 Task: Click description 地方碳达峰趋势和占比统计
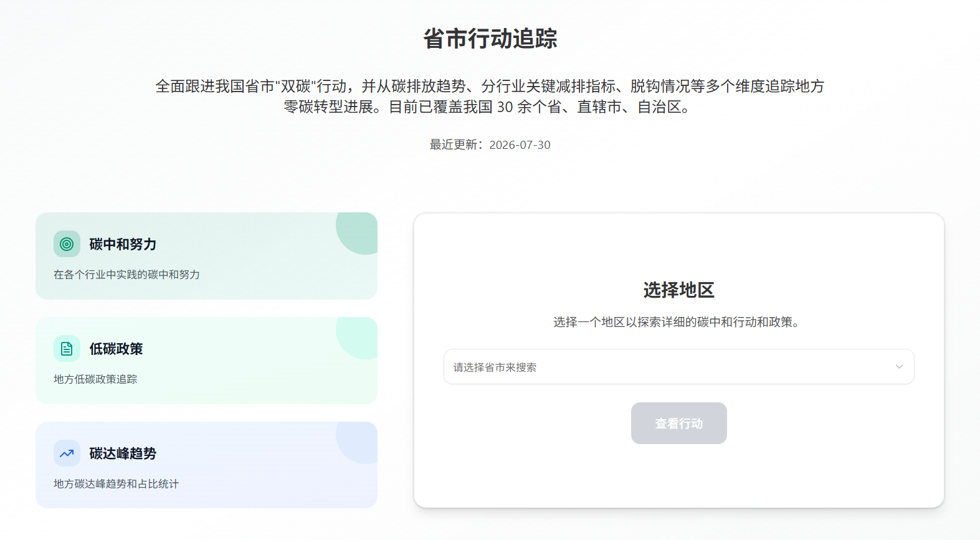tap(116, 484)
